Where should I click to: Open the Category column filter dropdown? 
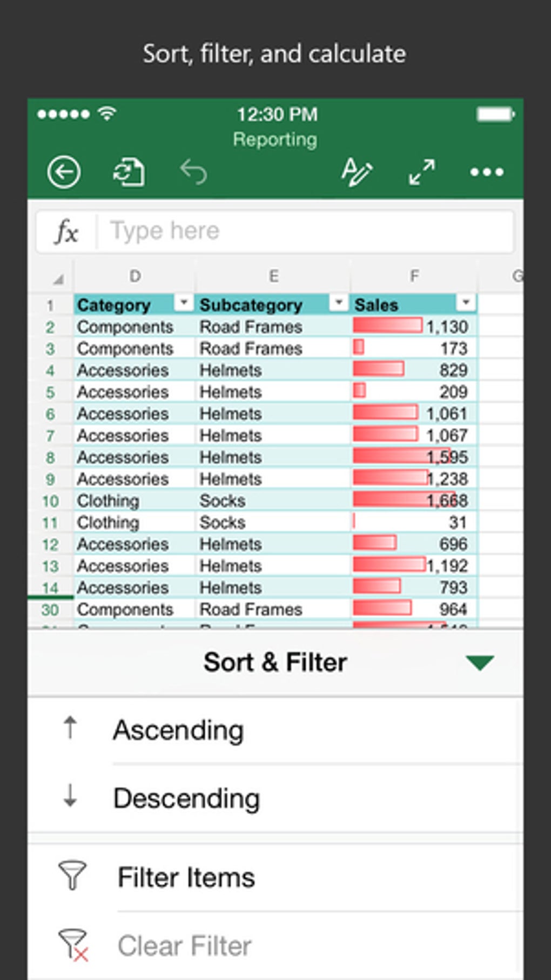click(x=184, y=303)
